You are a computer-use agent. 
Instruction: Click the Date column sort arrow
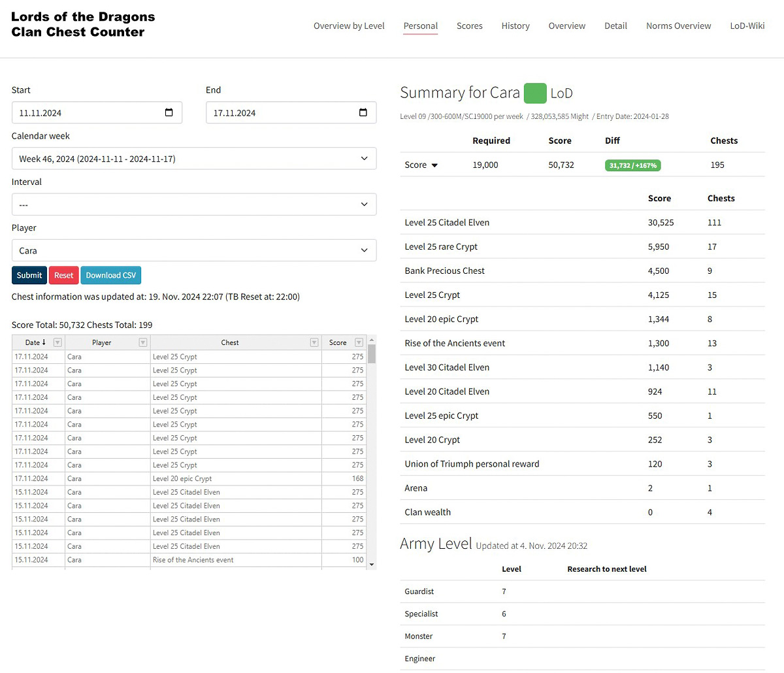tap(44, 342)
